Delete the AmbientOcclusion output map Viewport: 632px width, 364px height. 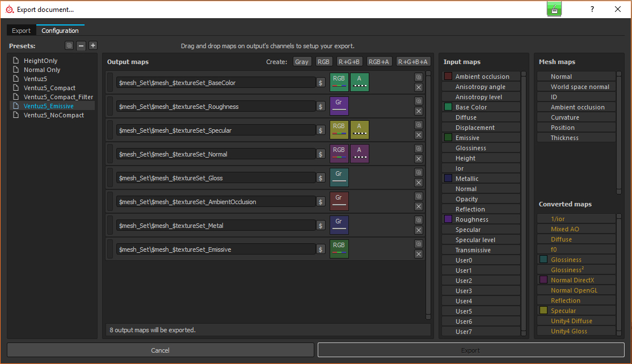[x=419, y=206]
